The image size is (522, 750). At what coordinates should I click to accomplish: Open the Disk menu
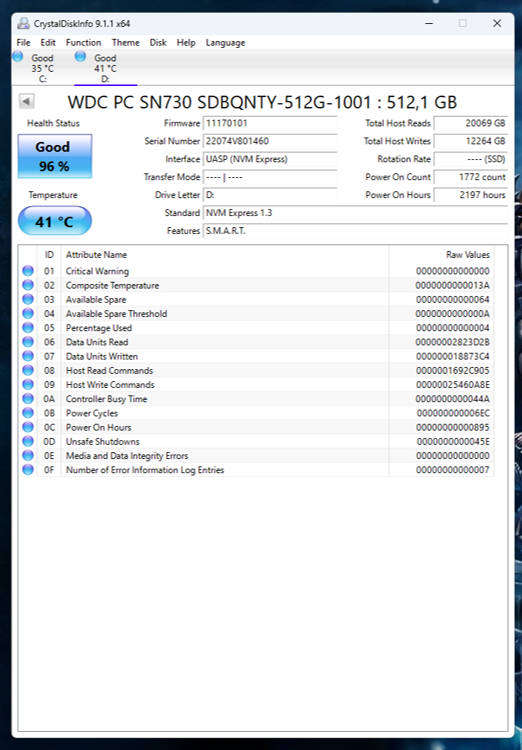click(158, 43)
